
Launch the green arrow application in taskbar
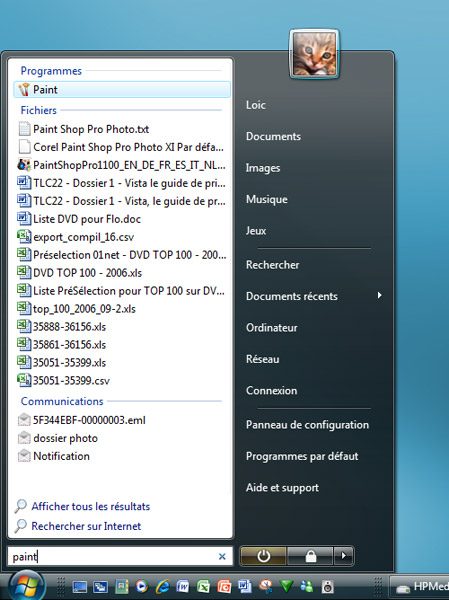(x=286, y=586)
